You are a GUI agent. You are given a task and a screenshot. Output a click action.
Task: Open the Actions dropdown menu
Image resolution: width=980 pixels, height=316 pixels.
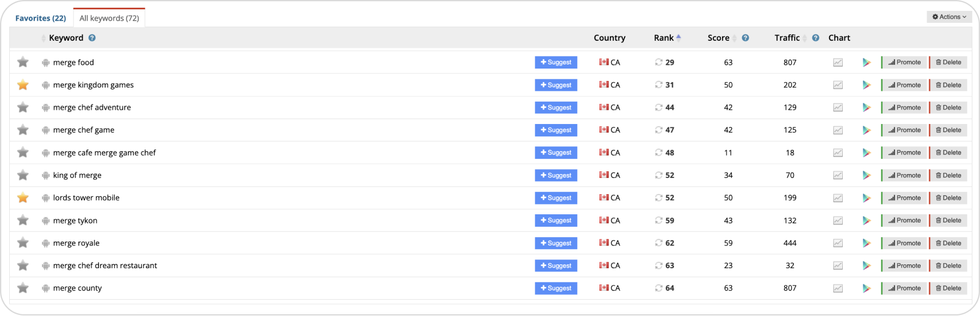pos(949,17)
